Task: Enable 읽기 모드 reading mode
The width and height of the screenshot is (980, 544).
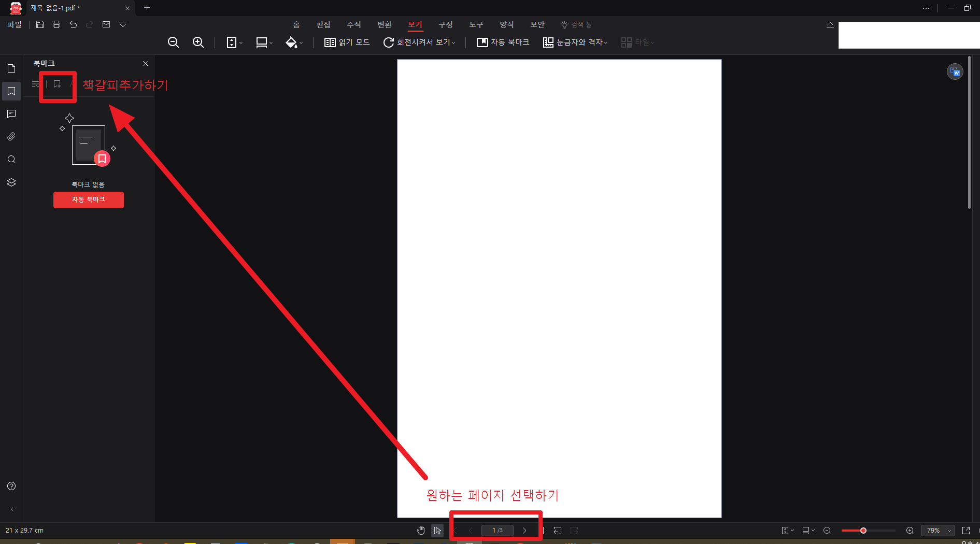Action: 347,42
